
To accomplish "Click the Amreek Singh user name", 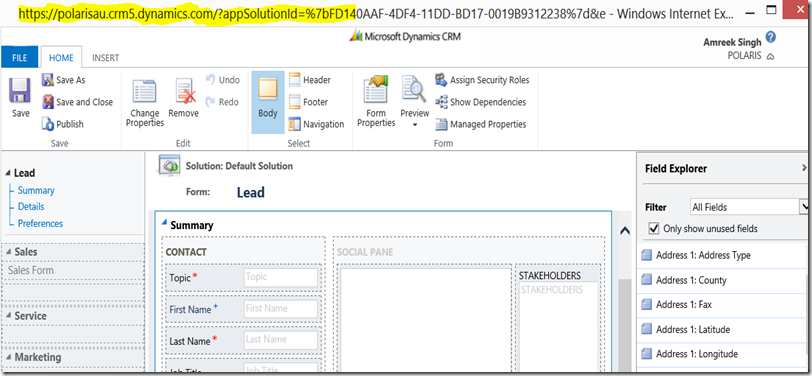I will pyautogui.click(x=732, y=42).
